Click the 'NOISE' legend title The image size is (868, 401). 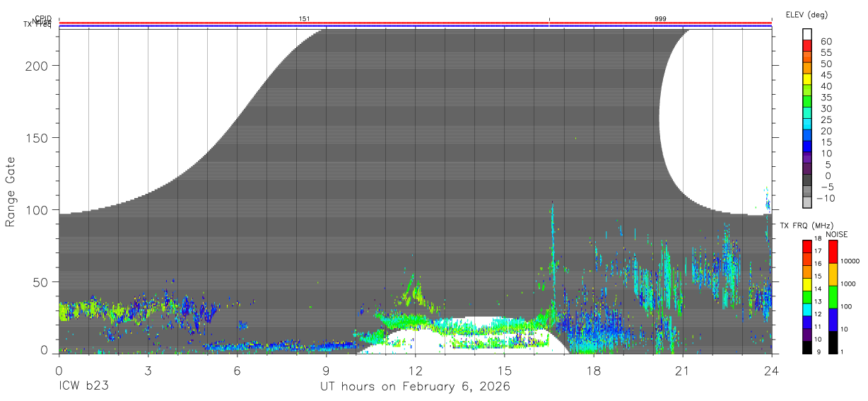[x=836, y=234]
